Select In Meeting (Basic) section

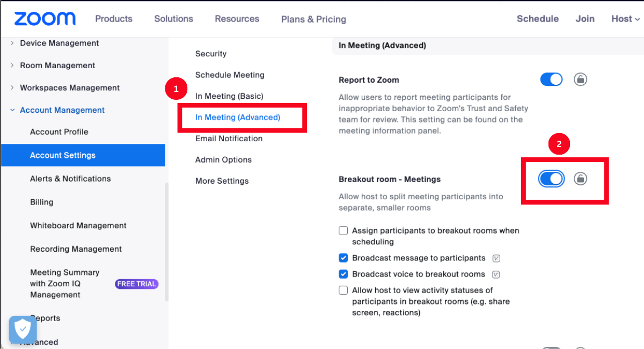tap(229, 96)
